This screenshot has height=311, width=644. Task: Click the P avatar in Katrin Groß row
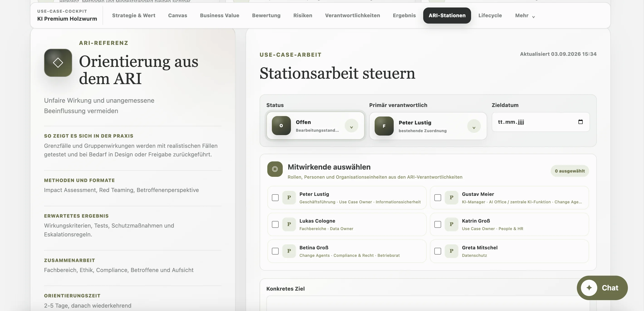pyautogui.click(x=452, y=224)
